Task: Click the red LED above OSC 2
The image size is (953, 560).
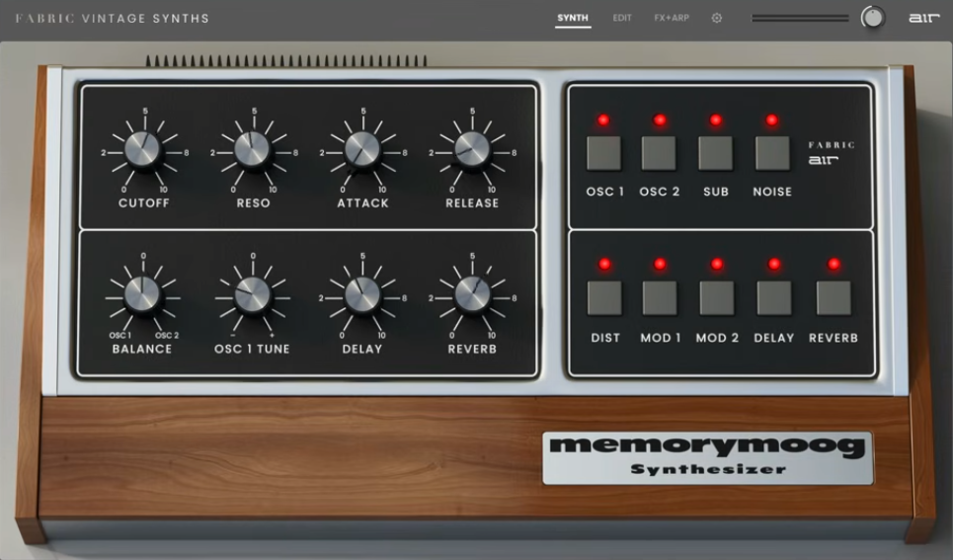Action: click(660, 120)
